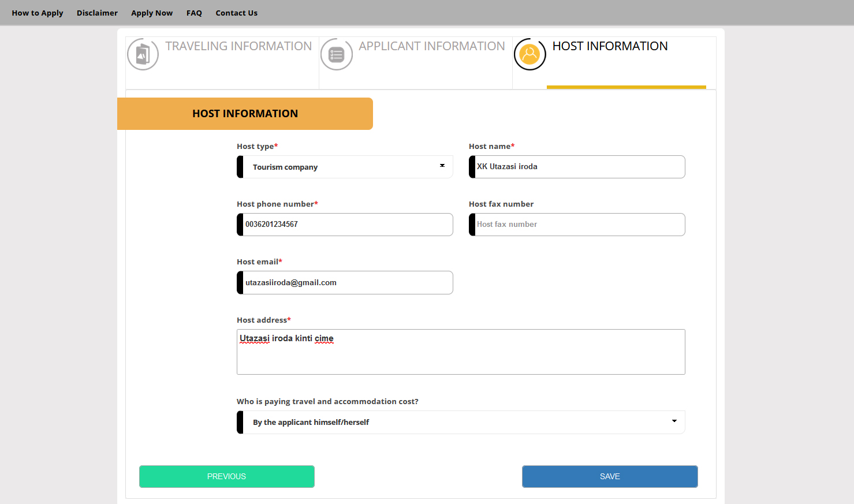Switch to Traveling Information tab
The width and height of the screenshot is (854, 504).
coord(238,46)
